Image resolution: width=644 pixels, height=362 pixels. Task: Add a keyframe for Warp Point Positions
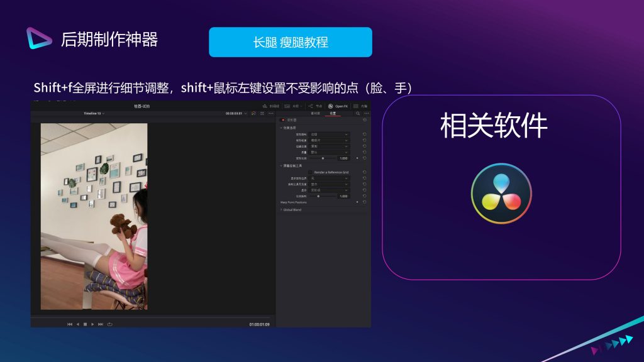(x=357, y=202)
